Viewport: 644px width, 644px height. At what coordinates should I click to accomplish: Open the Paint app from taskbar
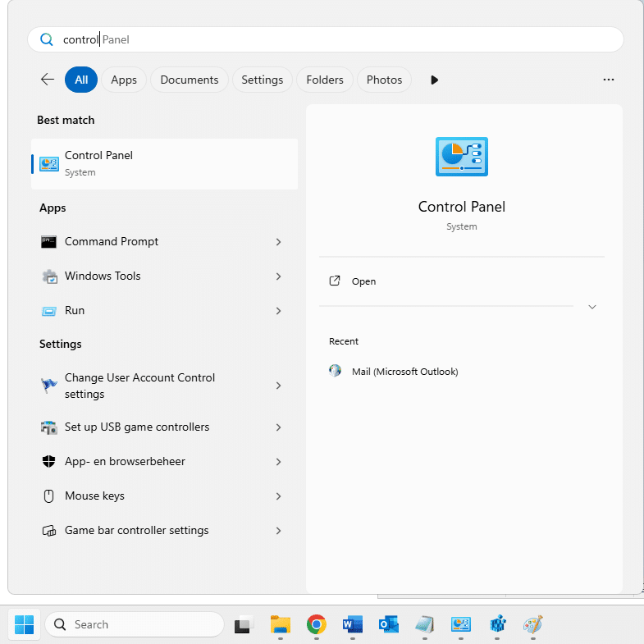click(533, 624)
